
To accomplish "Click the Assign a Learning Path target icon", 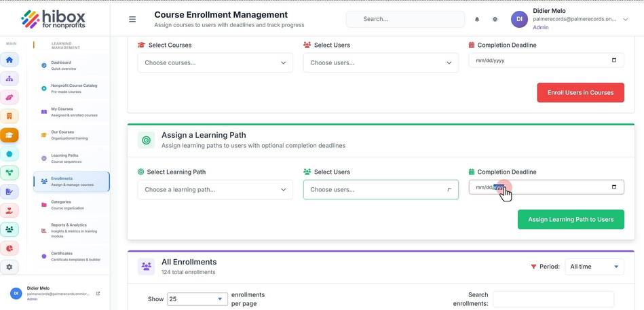I will point(146,140).
